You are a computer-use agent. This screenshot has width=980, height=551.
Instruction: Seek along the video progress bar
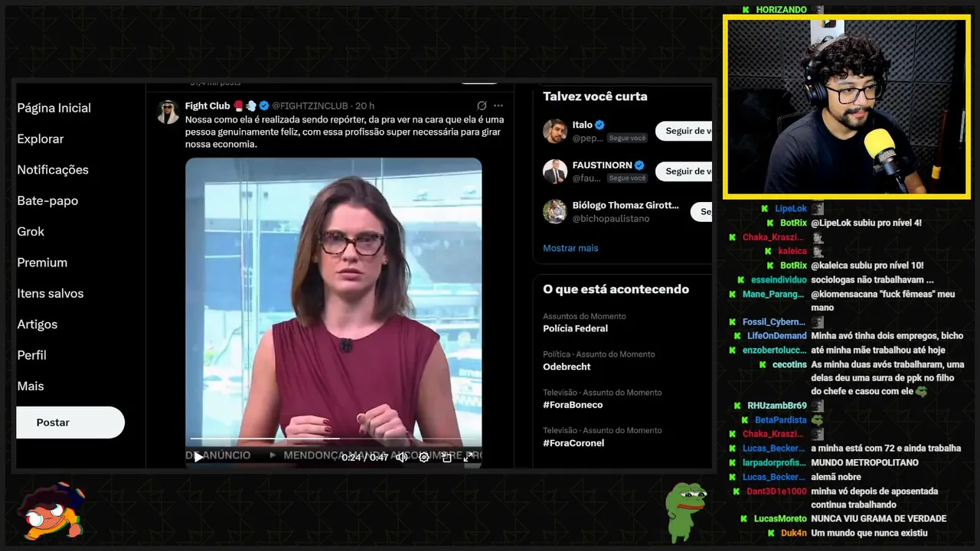[x=333, y=439]
